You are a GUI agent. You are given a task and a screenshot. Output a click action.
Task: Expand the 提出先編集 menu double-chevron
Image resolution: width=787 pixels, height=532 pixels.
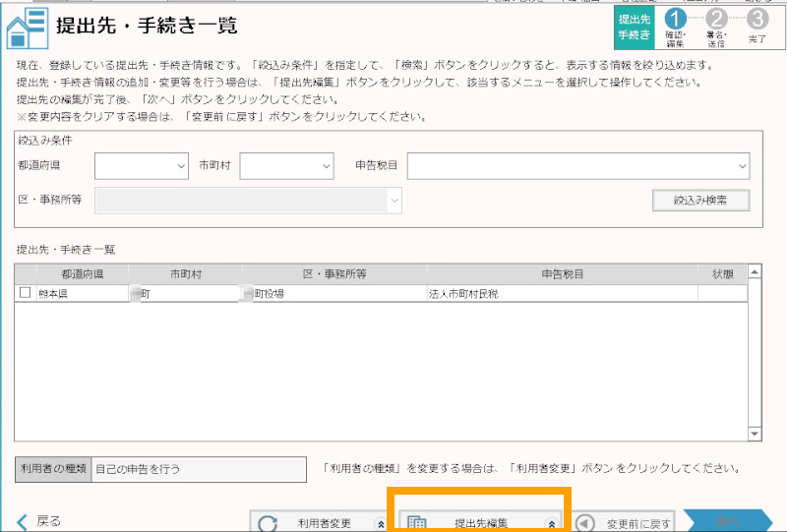point(551,524)
